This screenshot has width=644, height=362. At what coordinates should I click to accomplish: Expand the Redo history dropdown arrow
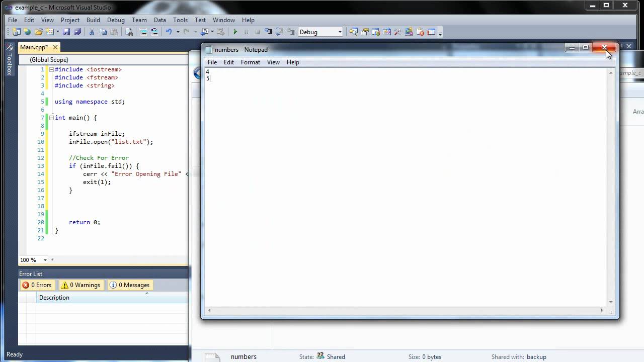tap(195, 32)
